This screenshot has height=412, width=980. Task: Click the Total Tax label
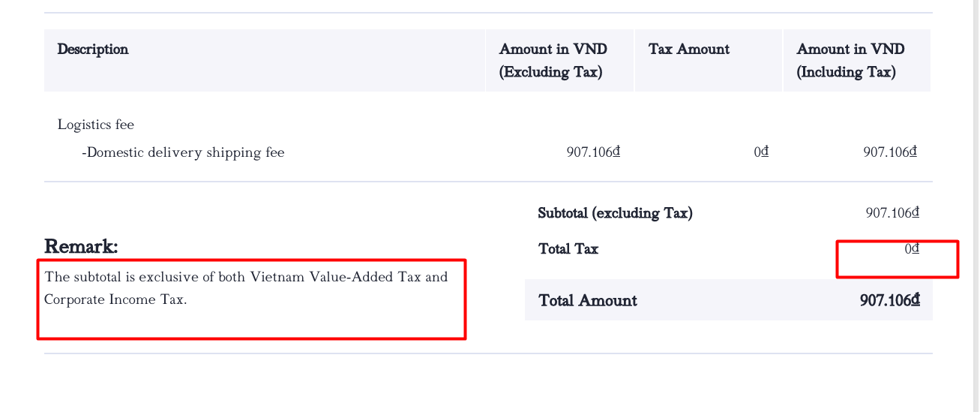click(568, 249)
